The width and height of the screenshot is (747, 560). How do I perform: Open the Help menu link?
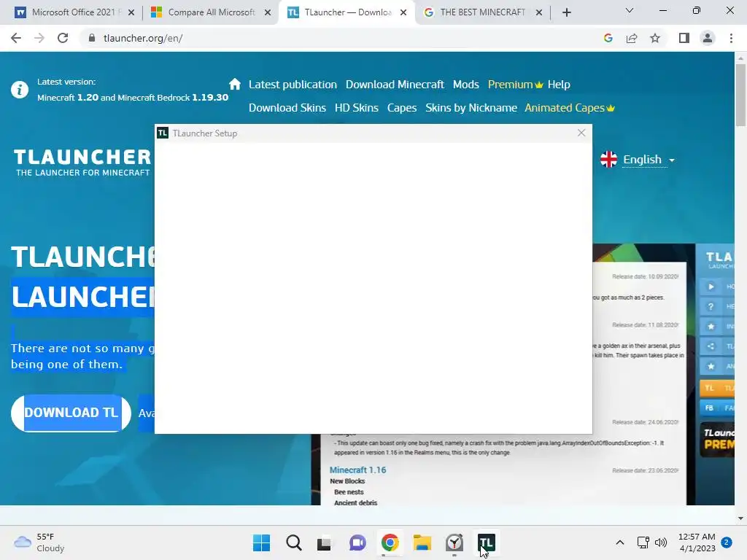pos(558,85)
